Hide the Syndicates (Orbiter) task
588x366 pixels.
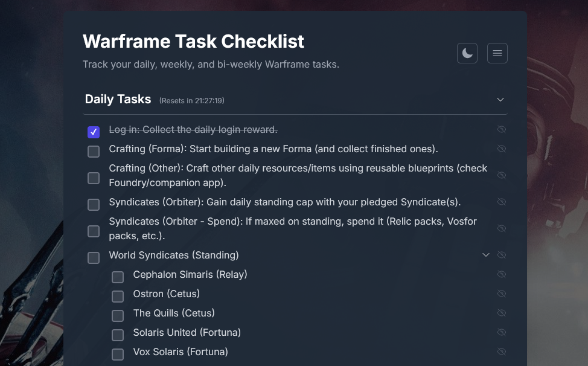coord(502,202)
